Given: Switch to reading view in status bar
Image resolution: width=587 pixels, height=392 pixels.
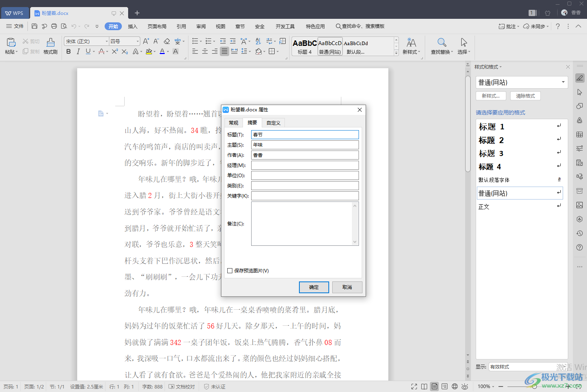Looking at the screenshot, I should click(x=424, y=387).
